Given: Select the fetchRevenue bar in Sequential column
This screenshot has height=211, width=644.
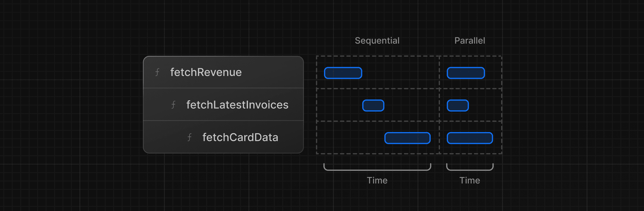Looking at the screenshot, I should pos(343,73).
